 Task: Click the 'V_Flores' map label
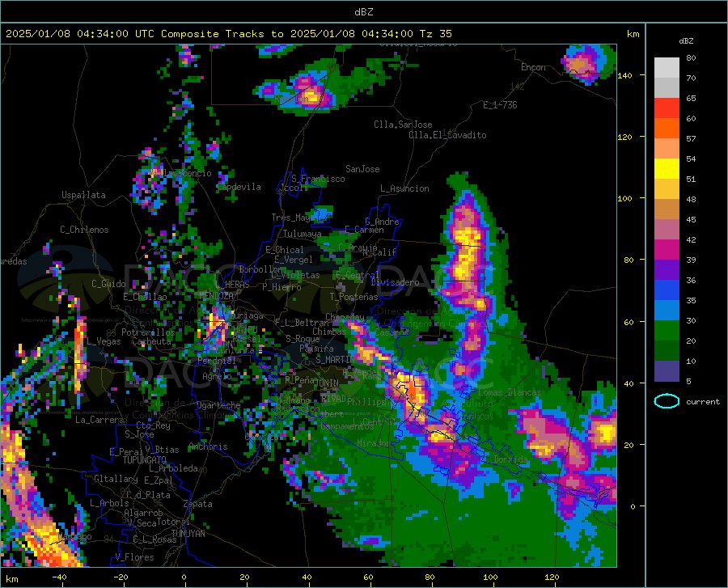point(134,557)
